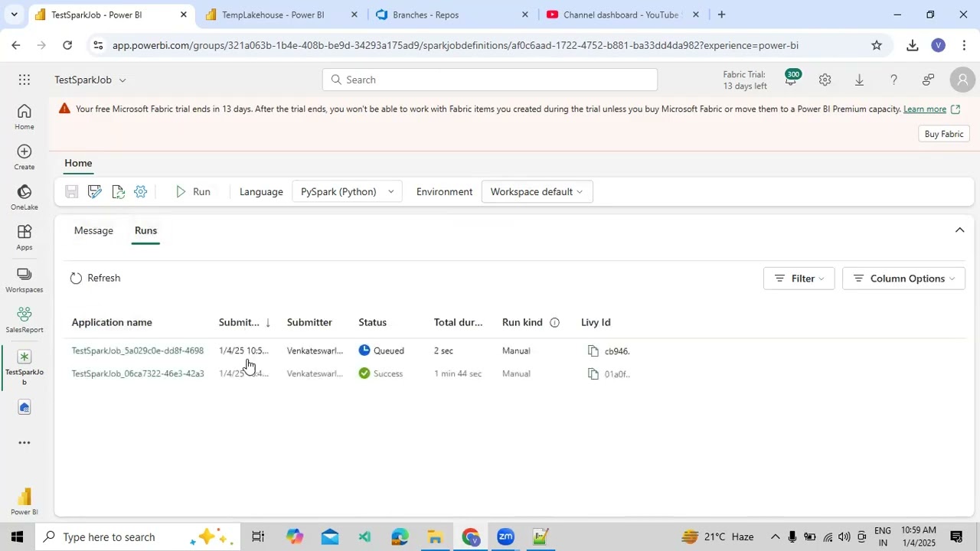Viewport: 980px width, 551px height.
Task: Open TestSparkJob title dropdown
Action: [122, 80]
